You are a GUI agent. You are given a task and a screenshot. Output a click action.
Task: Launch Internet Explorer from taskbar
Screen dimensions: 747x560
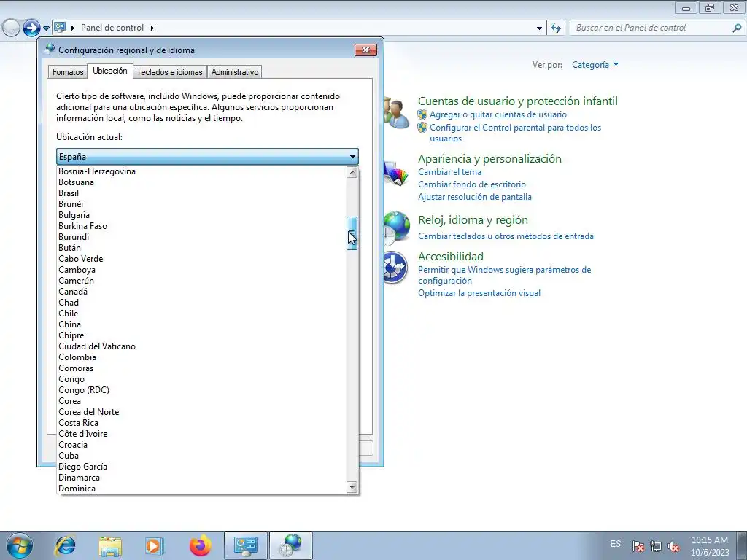[65, 545]
